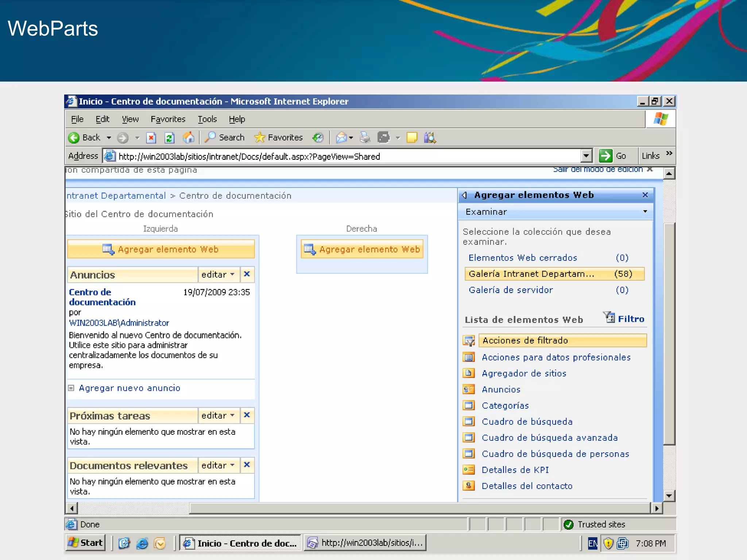Go to the Home page icon
Viewport: 747px width, 560px height.
pos(189,137)
